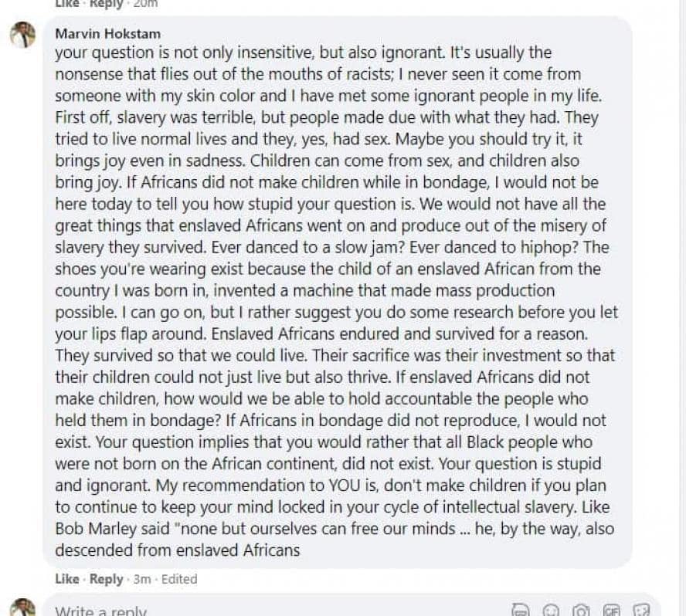Click your avatar beside the reply box

23,608
